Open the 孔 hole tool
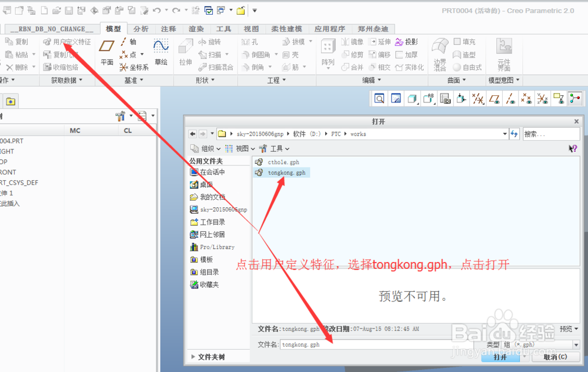Screen dimensions: 588x372 pyautogui.click(x=250, y=42)
